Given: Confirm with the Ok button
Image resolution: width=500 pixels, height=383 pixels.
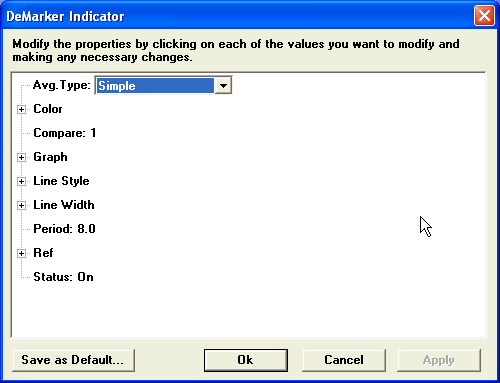Looking at the screenshot, I should [246, 360].
